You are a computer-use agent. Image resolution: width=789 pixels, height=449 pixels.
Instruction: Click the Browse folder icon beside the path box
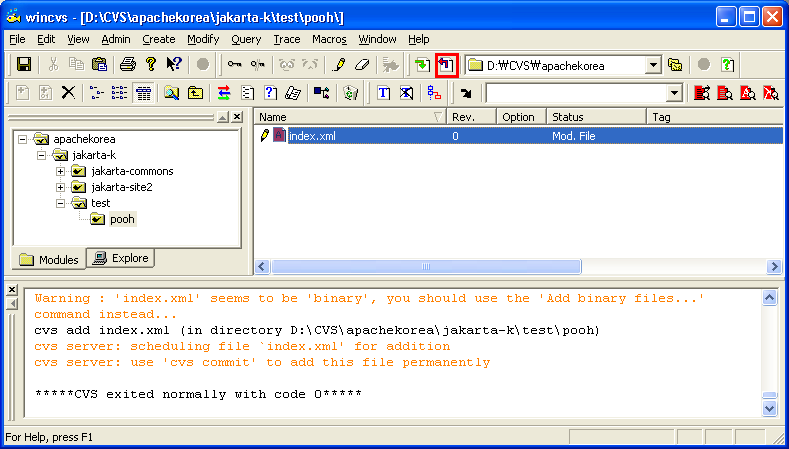(x=676, y=65)
